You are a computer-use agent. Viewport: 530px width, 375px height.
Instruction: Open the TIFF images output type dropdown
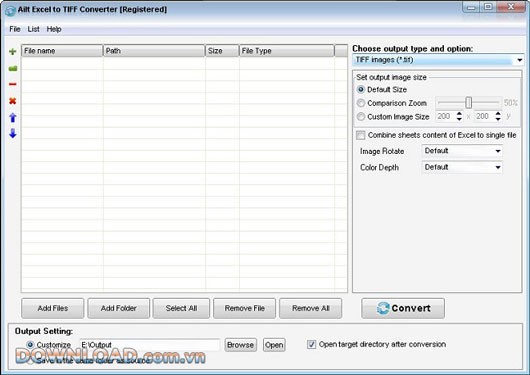coord(438,60)
